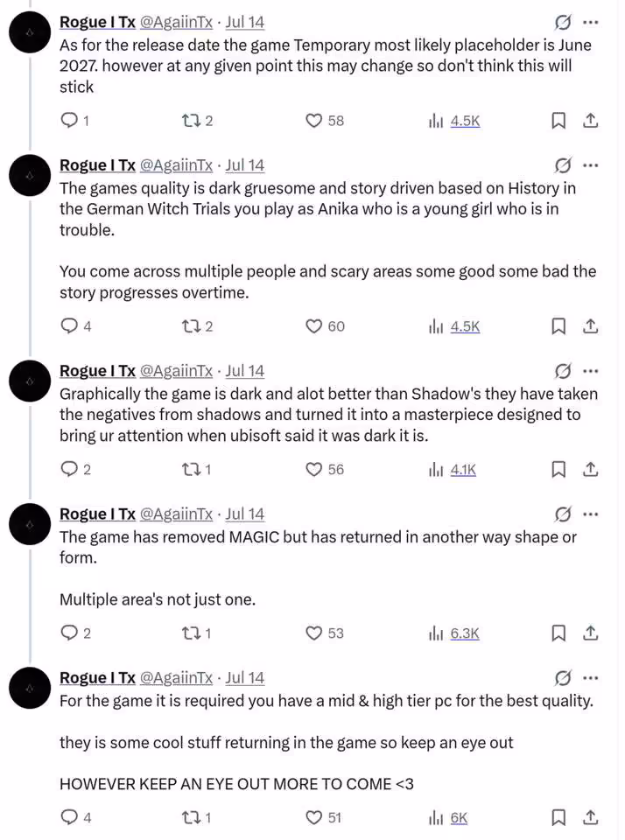View analytics 6.3K on the MAGIC tweet
The width and height of the screenshot is (625, 840).
(x=454, y=633)
